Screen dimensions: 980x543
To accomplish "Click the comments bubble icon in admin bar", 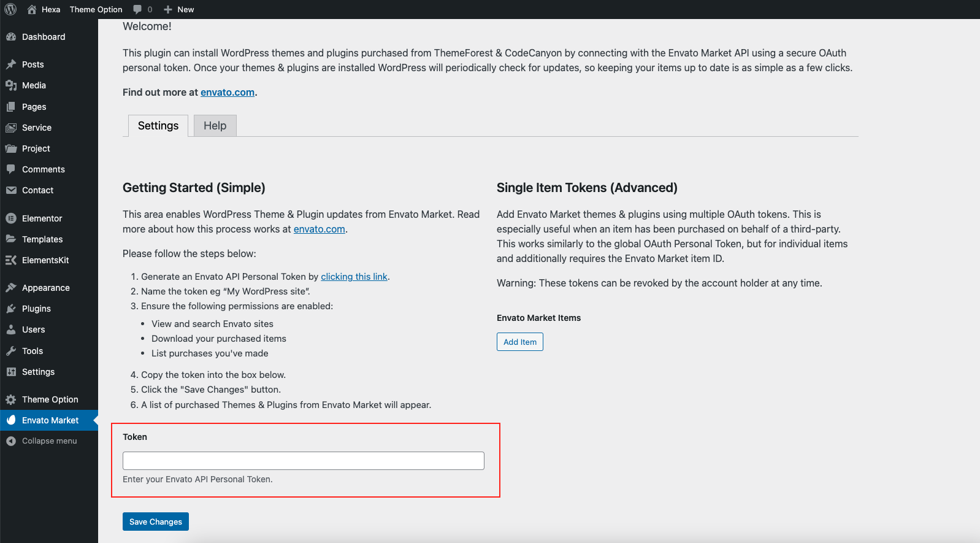I will [x=137, y=9].
